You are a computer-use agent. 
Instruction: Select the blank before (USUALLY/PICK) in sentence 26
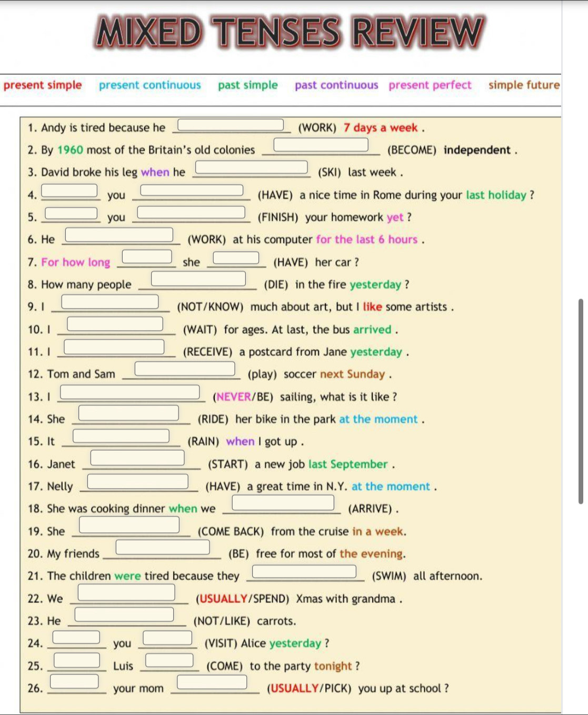[x=212, y=682]
